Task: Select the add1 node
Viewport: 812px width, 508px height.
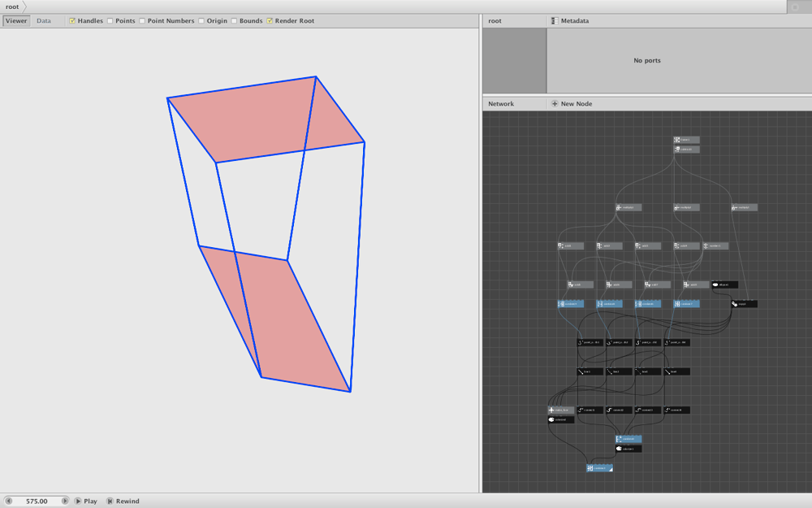Action: click(571, 245)
